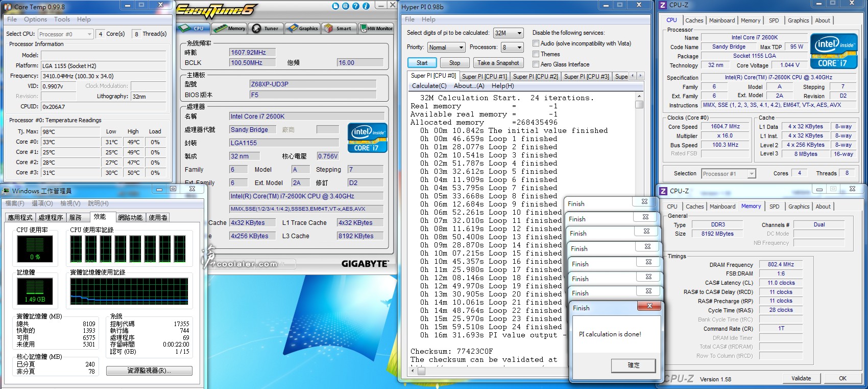This screenshot has width=868, height=389.
Task: Click the EasyTune6 document report icon
Action: [335, 6]
